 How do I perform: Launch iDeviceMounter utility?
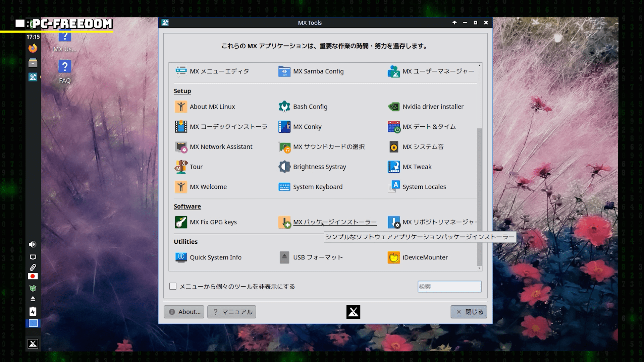(x=425, y=257)
